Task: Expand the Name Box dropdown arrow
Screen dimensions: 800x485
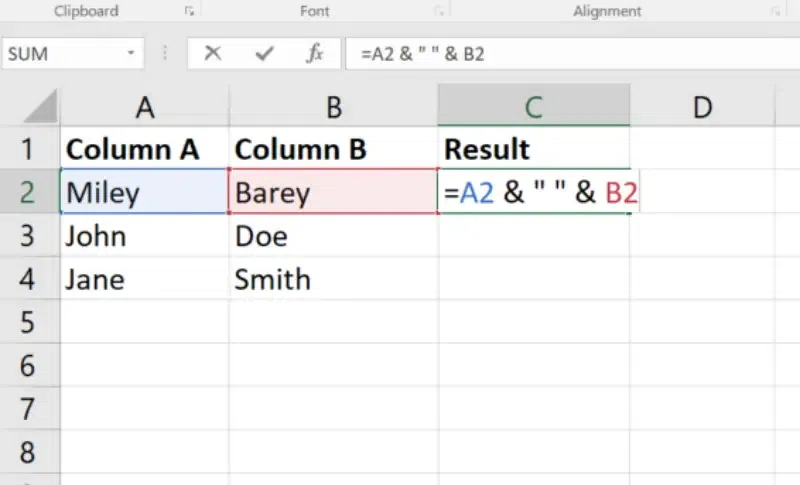Action: pyautogui.click(x=130, y=54)
